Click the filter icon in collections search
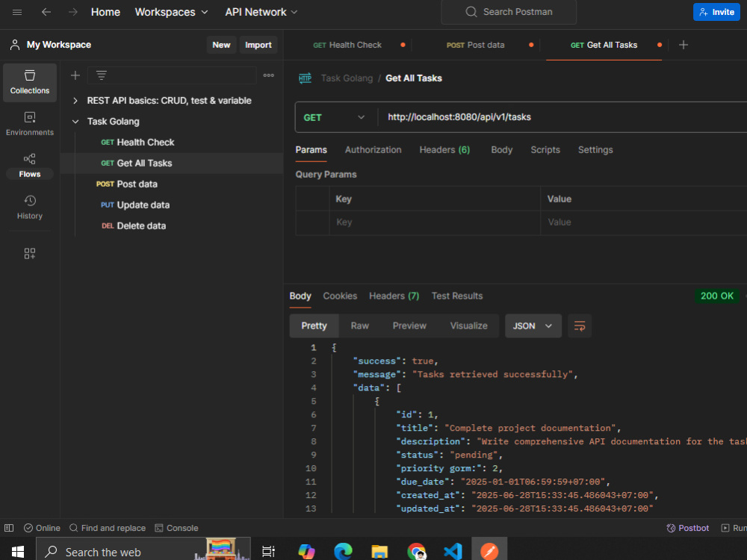Image resolution: width=747 pixels, height=560 pixels. (x=102, y=75)
